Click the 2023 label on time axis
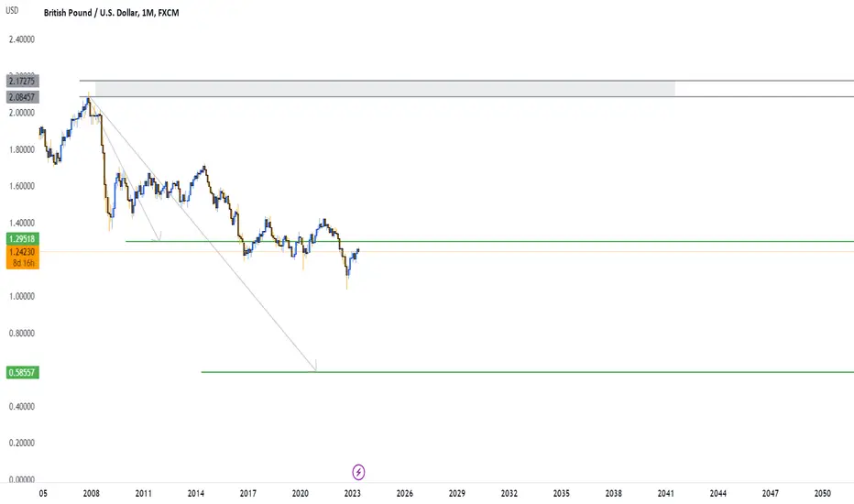This screenshot has height=504, width=854. coord(353,493)
